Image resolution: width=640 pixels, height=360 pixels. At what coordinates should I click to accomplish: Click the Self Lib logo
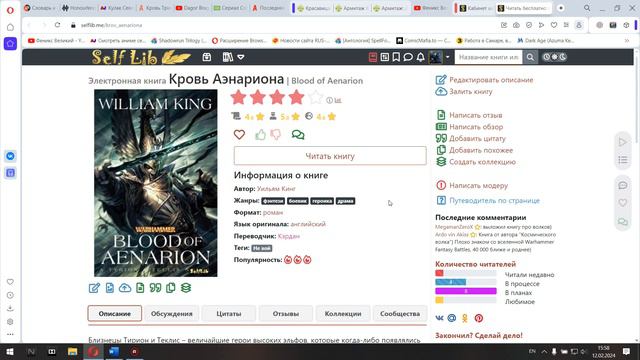tap(140, 57)
